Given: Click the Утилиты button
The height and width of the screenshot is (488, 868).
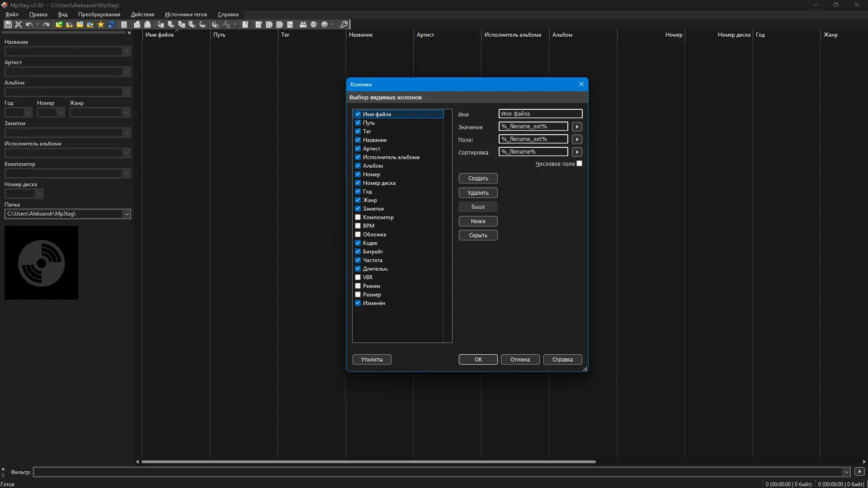Looking at the screenshot, I should (372, 360).
